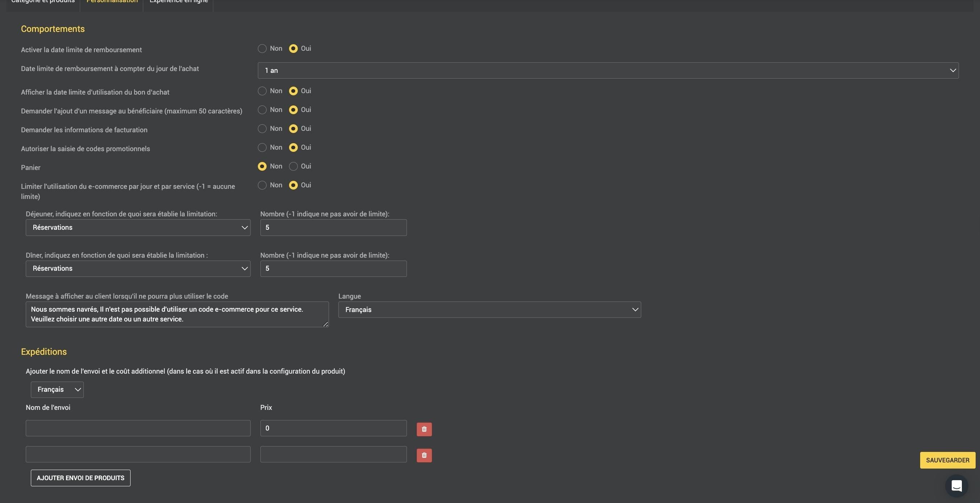The width and height of the screenshot is (980, 503).
Task: Delete the first shipping row trash icon
Action: (424, 429)
